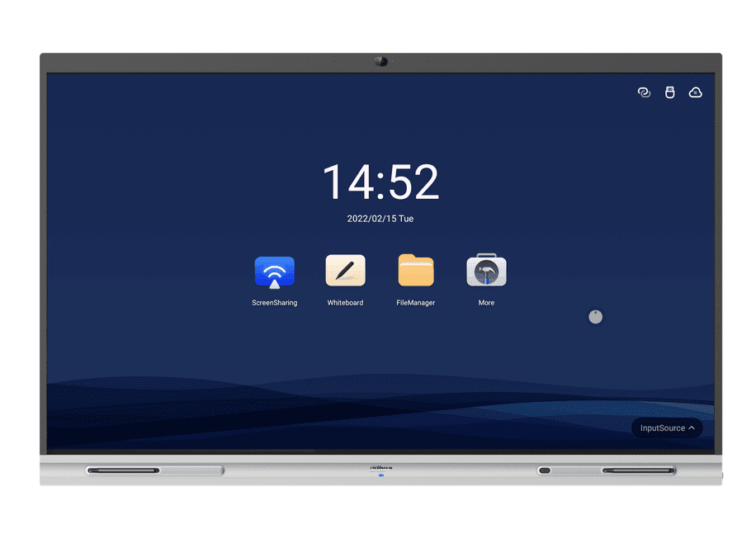Select the Whiteboard text label
Image resolution: width=756 pixels, height=553 pixels.
[x=345, y=303]
